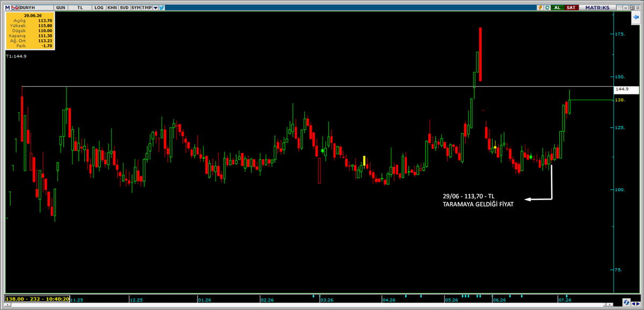The width and height of the screenshot is (644, 310).
Task: Select the T1:144.9 trend line label
Action: click(x=17, y=56)
